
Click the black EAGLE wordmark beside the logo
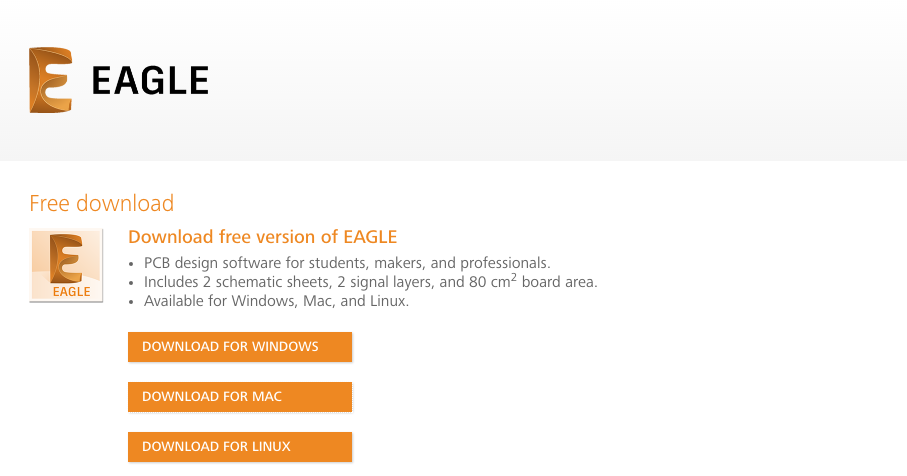pos(150,80)
